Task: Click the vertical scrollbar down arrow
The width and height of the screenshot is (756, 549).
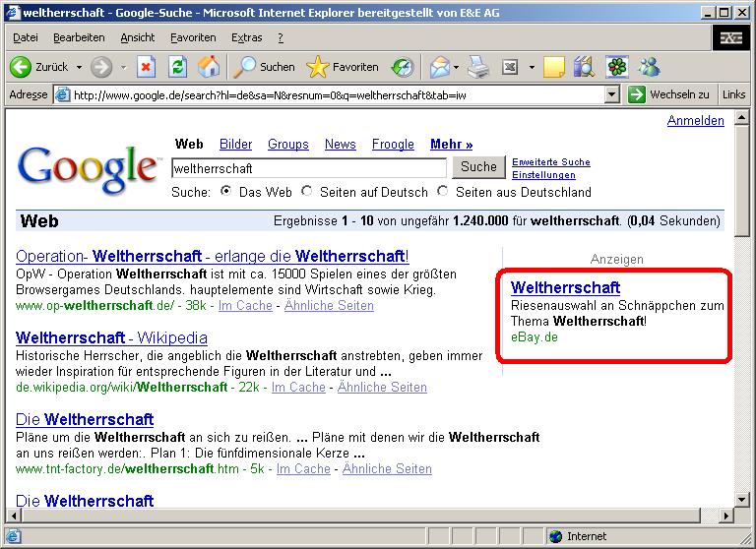Action: tap(741, 500)
